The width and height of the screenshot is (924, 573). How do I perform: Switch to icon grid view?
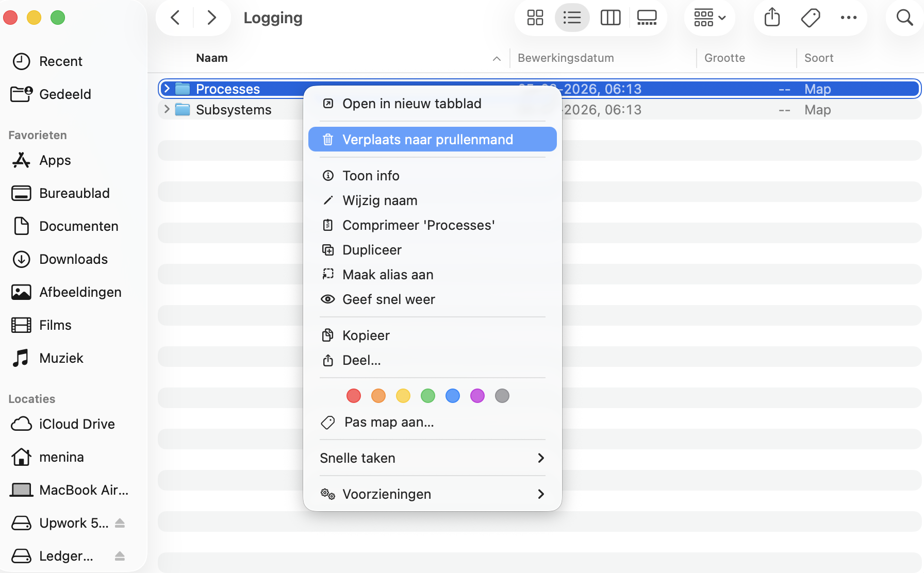pos(535,18)
